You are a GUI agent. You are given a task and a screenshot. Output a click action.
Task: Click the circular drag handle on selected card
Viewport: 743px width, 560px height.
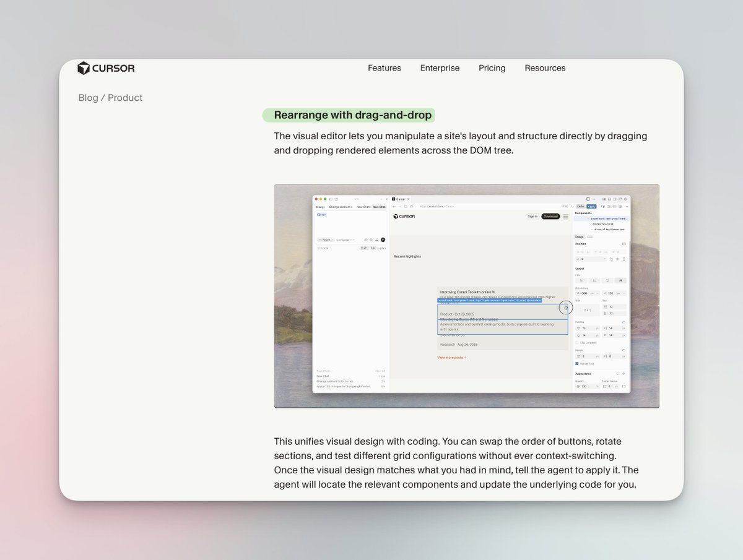click(x=566, y=308)
